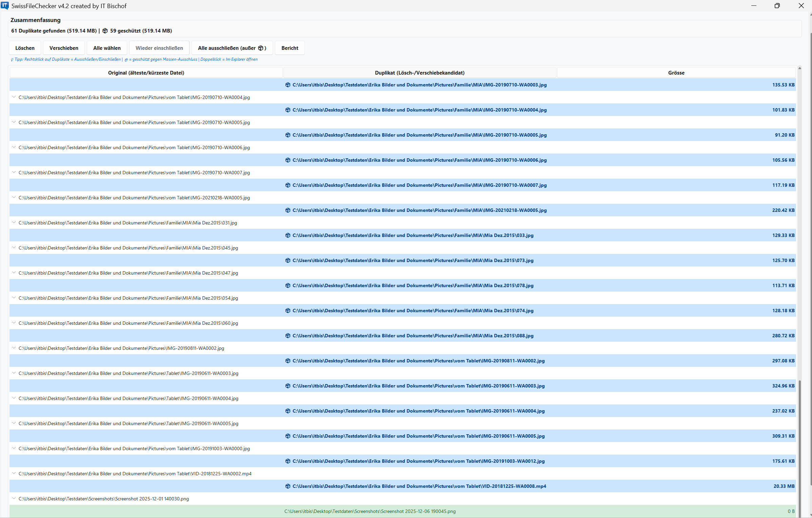Collapse the Mia Dez.2015\047.jpg group chevron
Screen dimensions: 812x518
point(14,273)
